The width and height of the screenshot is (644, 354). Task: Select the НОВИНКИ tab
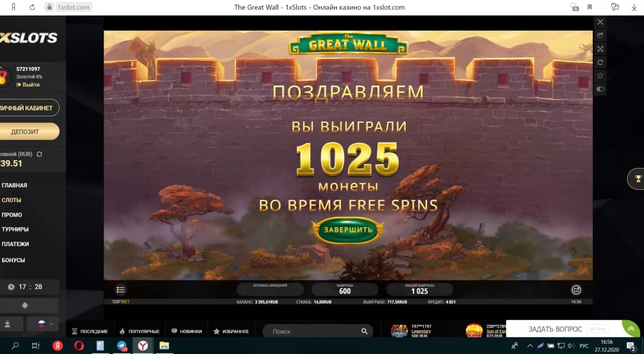[x=186, y=331]
